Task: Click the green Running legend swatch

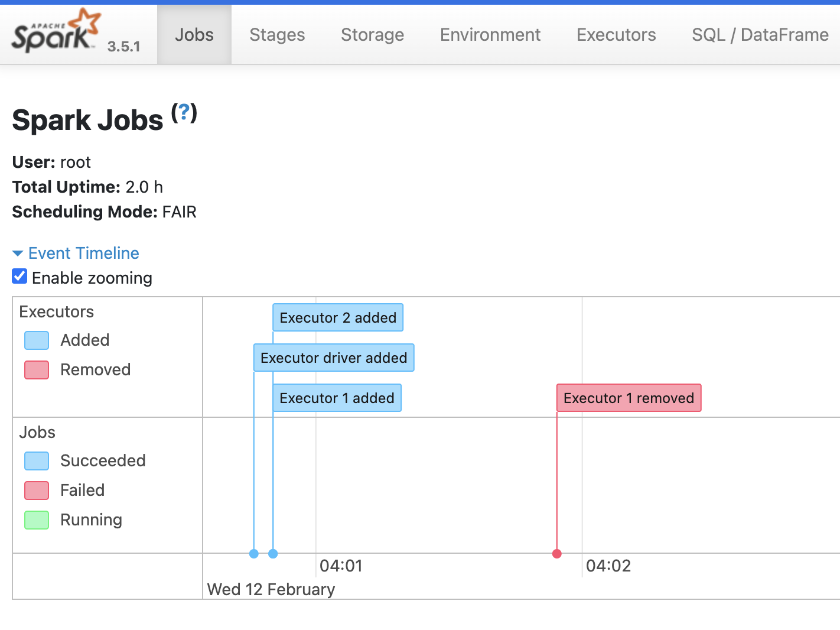Action: (36, 520)
